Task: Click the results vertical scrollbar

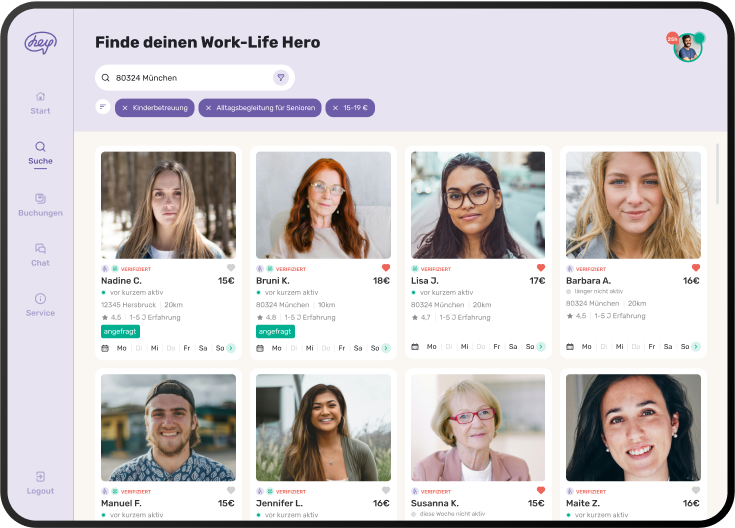Action: click(717, 174)
